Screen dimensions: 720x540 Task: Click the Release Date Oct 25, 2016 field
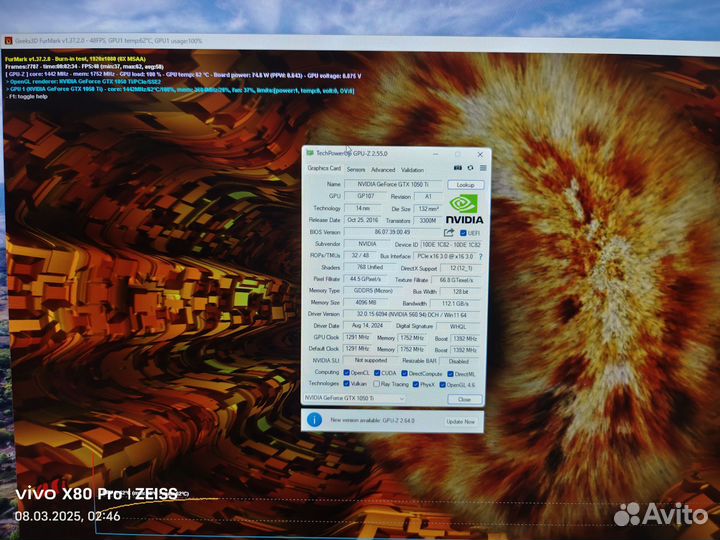[x=363, y=220]
